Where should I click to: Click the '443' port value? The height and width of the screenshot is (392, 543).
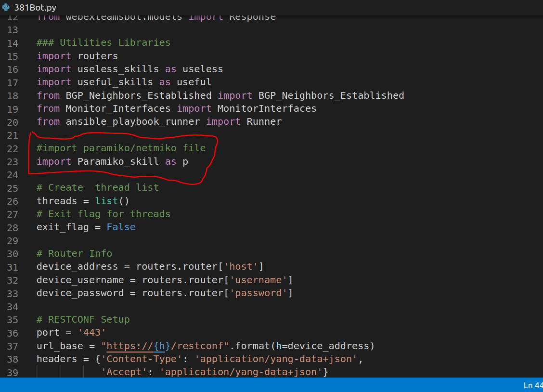coord(92,333)
